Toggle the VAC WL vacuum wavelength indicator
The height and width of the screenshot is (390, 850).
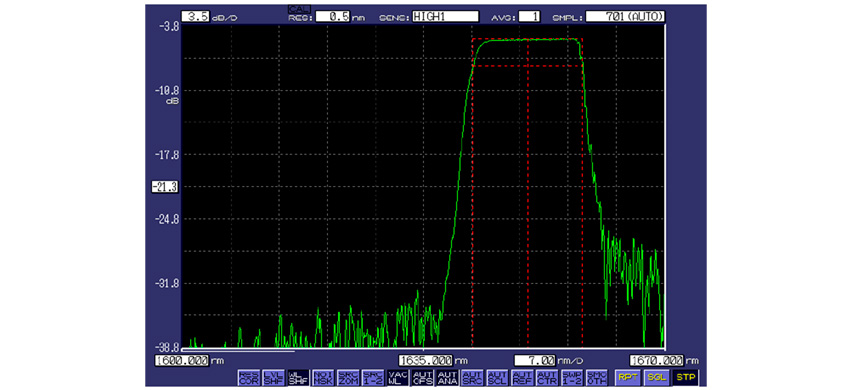397,377
